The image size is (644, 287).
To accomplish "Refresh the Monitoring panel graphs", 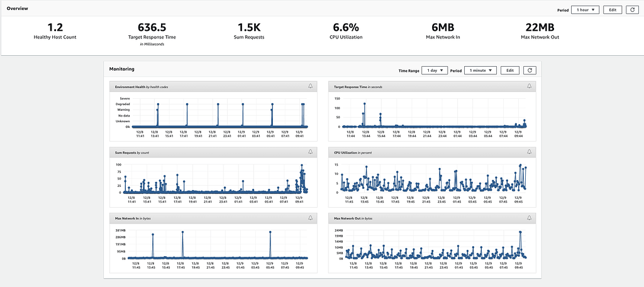I will click(x=530, y=70).
